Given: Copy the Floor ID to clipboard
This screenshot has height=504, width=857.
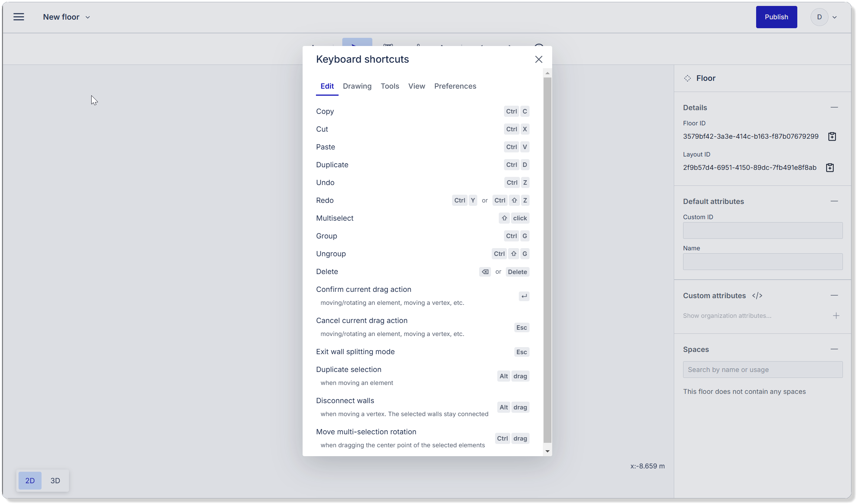Looking at the screenshot, I should click(x=832, y=136).
